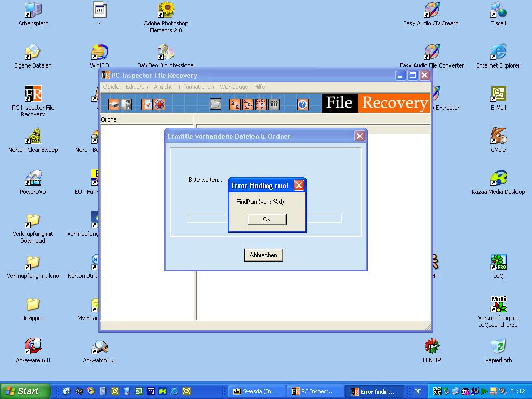532x399 pixels.
Task: Open the Editieren menu
Action: [137, 87]
